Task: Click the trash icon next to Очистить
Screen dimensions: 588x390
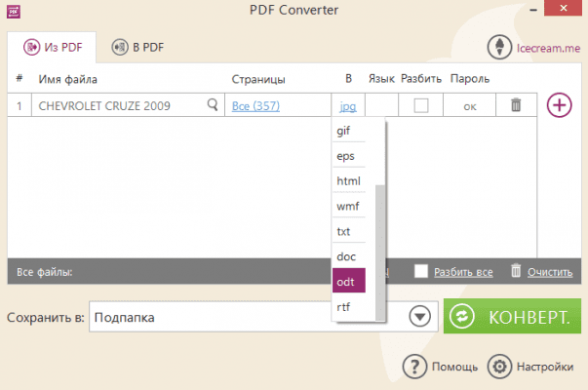Action: click(516, 272)
